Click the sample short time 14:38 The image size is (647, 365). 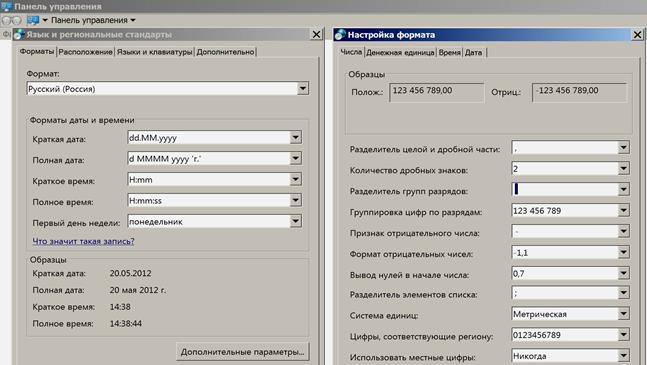120,307
